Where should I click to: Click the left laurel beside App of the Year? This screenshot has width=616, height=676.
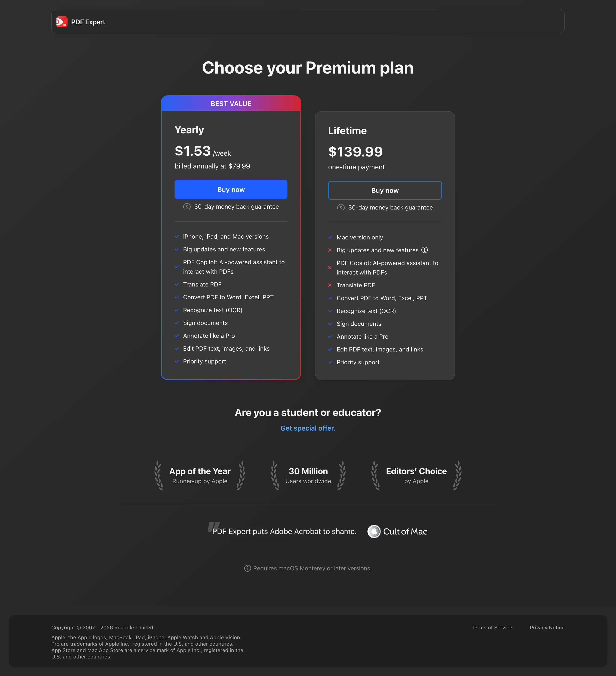click(x=158, y=475)
